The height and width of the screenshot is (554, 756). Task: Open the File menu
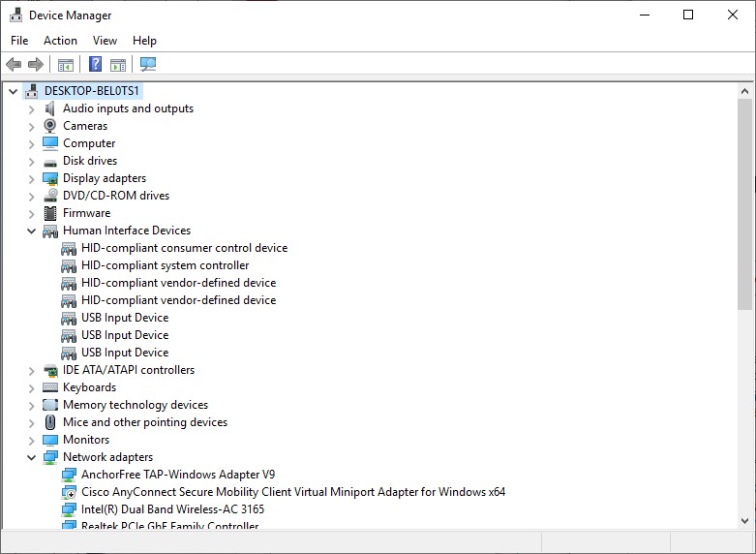(x=19, y=41)
